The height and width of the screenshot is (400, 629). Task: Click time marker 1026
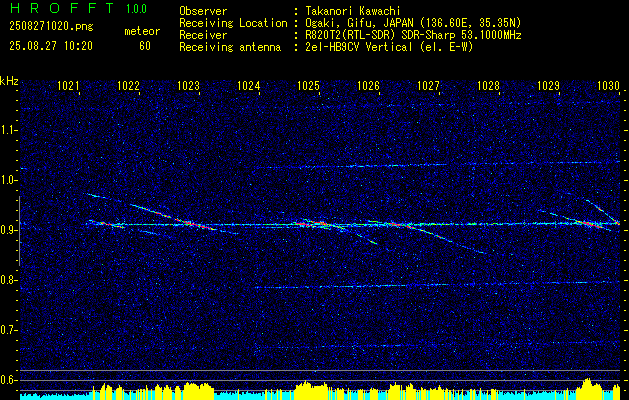pos(368,85)
